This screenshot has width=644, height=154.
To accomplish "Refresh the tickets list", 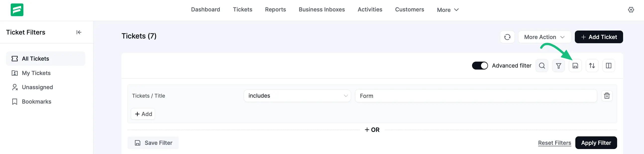I will [x=507, y=37].
